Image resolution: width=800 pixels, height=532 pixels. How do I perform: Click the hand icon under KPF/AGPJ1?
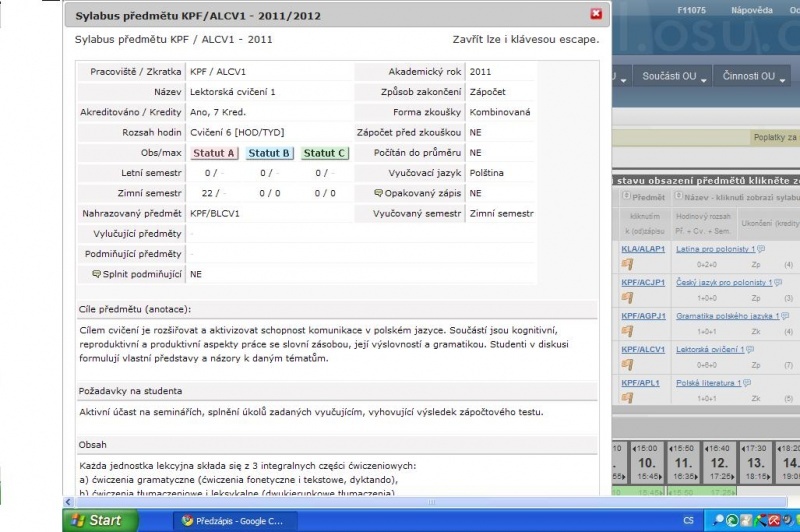point(629,331)
